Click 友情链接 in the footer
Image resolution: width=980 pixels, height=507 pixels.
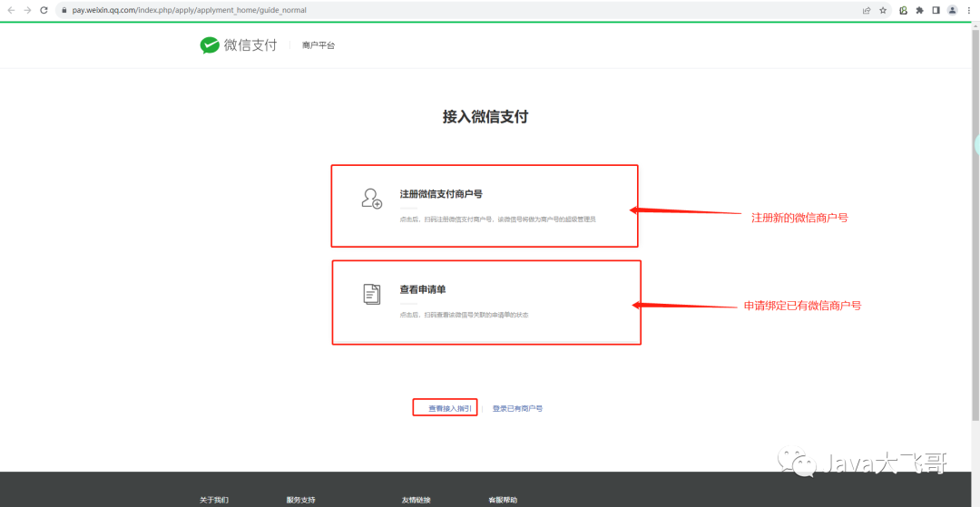(x=416, y=500)
